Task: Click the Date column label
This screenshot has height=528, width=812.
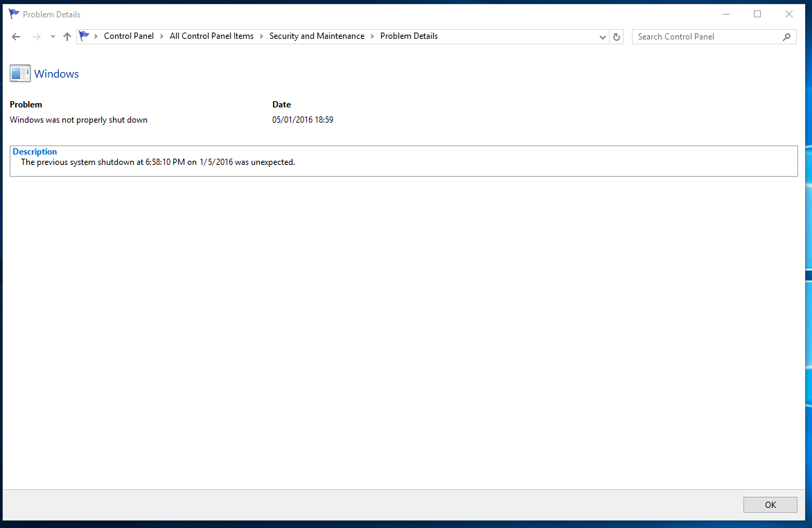Action: pos(282,104)
